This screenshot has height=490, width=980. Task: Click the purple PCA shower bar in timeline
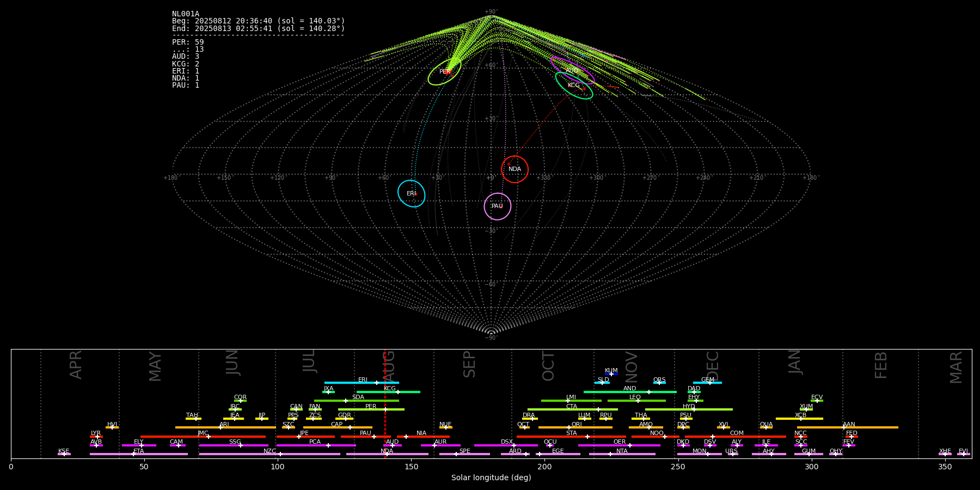click(316, 445)
